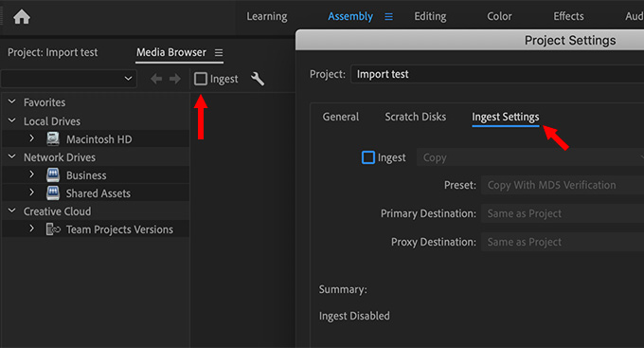The height and width of the screenshot is (348, 644).
Task: Click the Local Drives heading
Action: [52, 121]
